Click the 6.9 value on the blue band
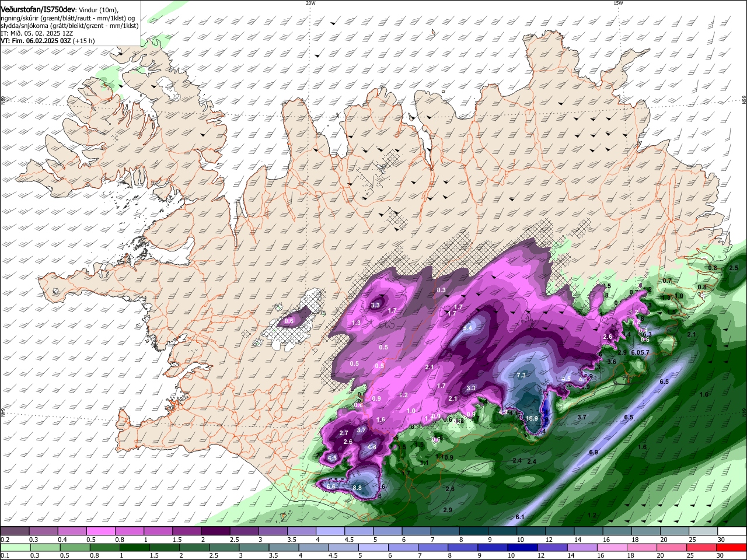Screen dimensions: 747x560 pos(594,453)
